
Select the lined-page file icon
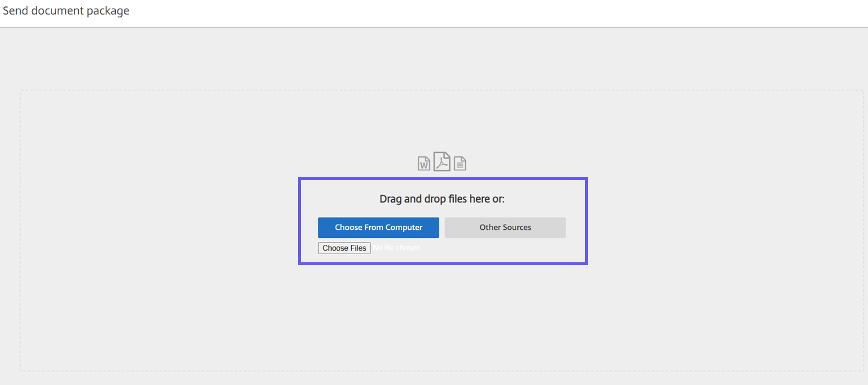click(x=459, y=163)
